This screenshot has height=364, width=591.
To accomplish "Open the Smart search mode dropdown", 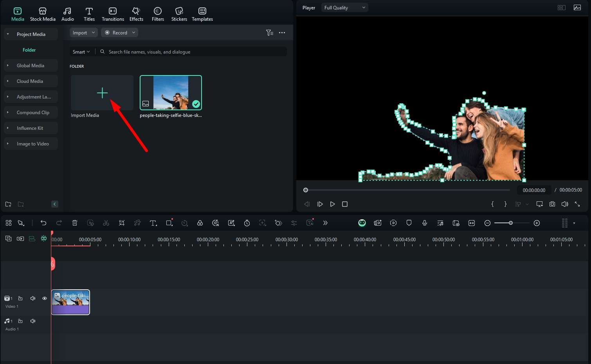I will (x=81, y=52).
